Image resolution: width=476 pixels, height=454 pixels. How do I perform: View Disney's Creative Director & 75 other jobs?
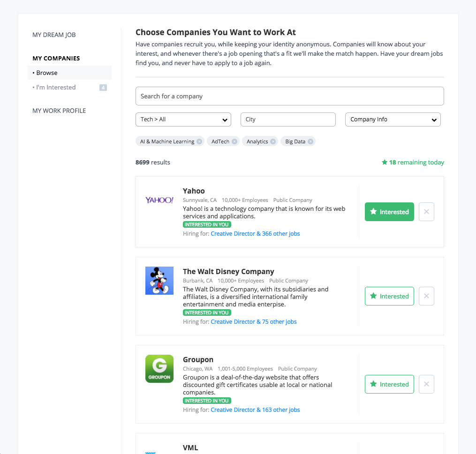(254, 322)
